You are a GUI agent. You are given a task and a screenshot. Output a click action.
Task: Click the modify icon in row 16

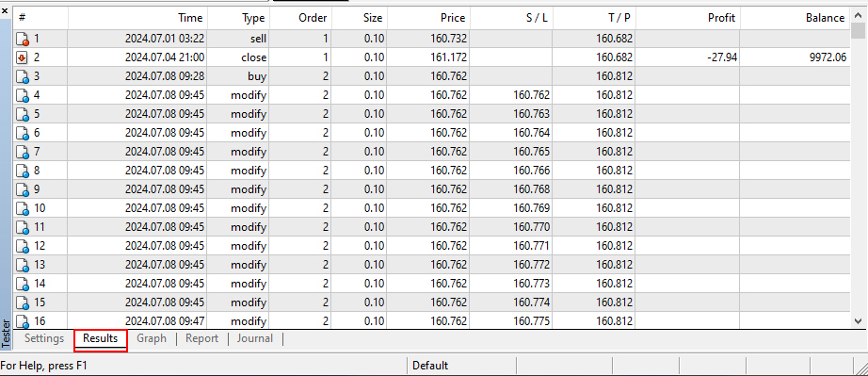(23, 321)
